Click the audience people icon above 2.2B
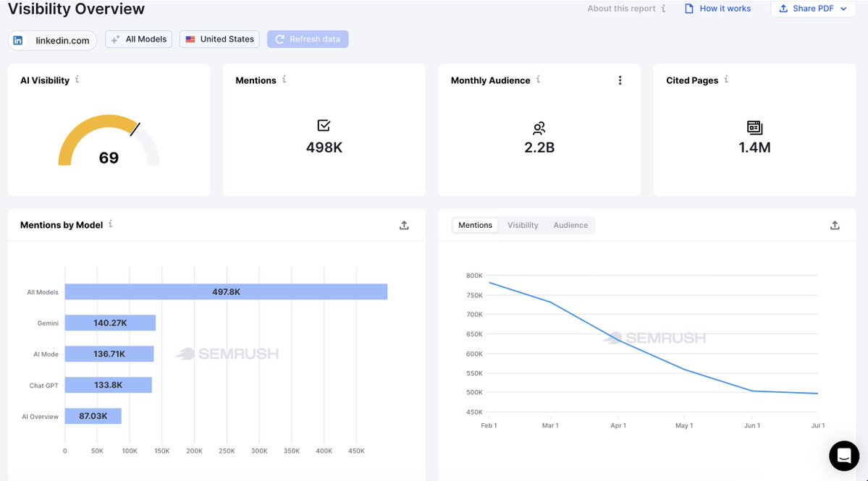Viewport: 868px width, 481px height. [x=539, y=128]
